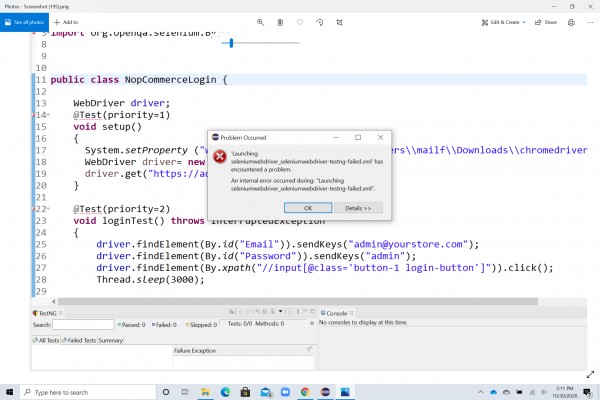Image resolution: width=600 pixels, height=400 pixels.
Task: Show hidden system tray icons chevron
Action: (x=481, y=392)
